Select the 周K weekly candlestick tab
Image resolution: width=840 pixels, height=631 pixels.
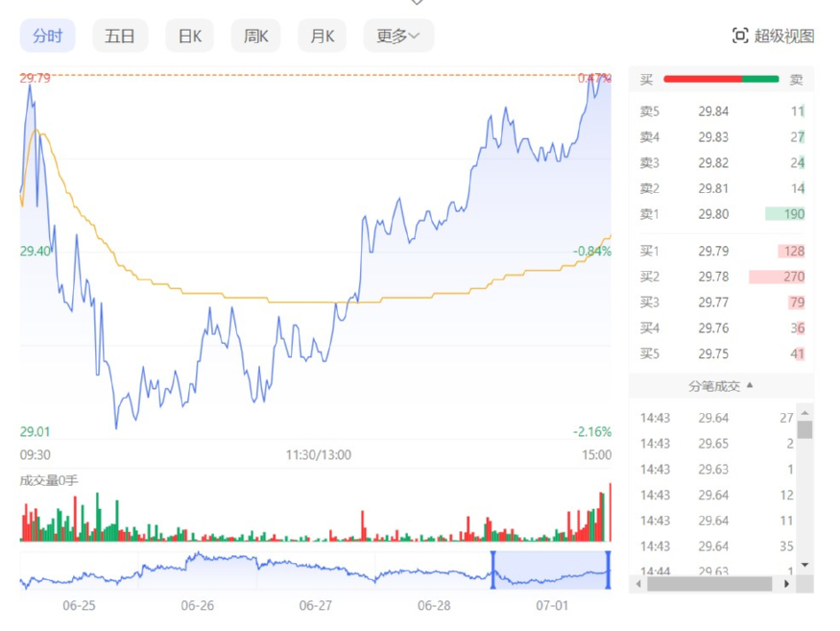(x=255, y=36)
